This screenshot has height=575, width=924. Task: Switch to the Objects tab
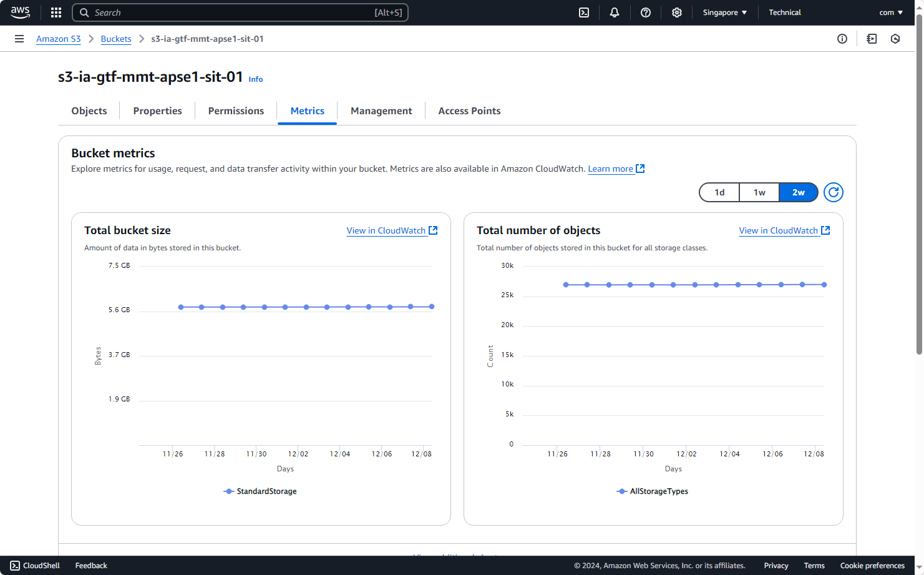pos(89,111)
